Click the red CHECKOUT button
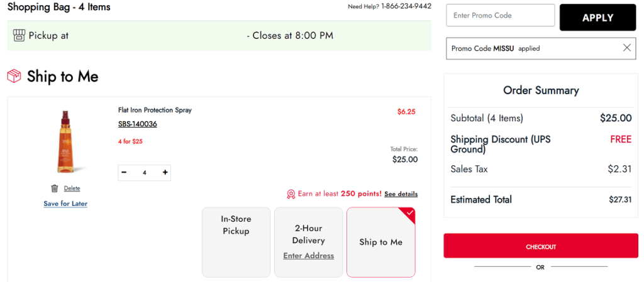Viewport: 644px width, 282px height. tap(541, 247)
